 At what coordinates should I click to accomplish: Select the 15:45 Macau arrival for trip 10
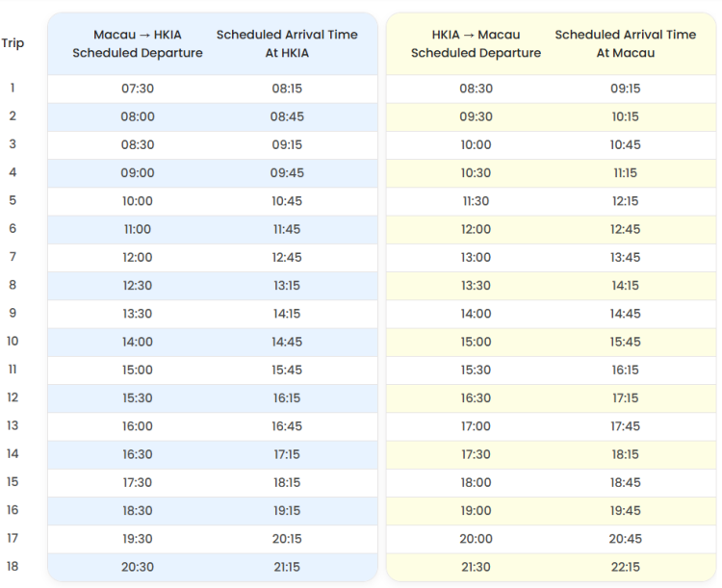pos(626,342)
